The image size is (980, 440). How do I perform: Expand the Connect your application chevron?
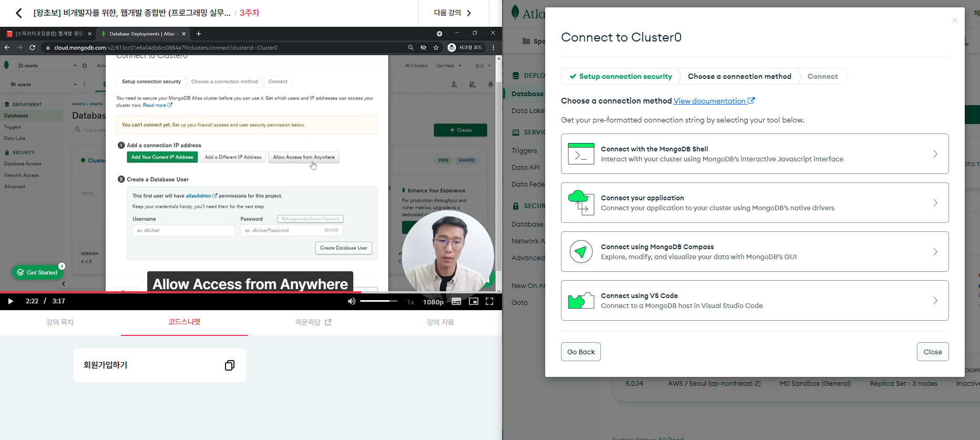click(935, 203)
